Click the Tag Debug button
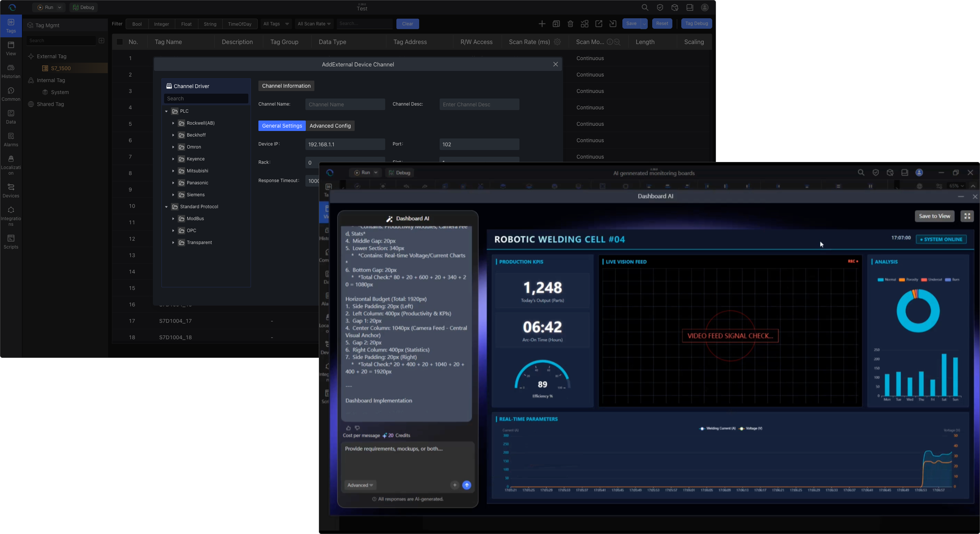 (696, 24)
